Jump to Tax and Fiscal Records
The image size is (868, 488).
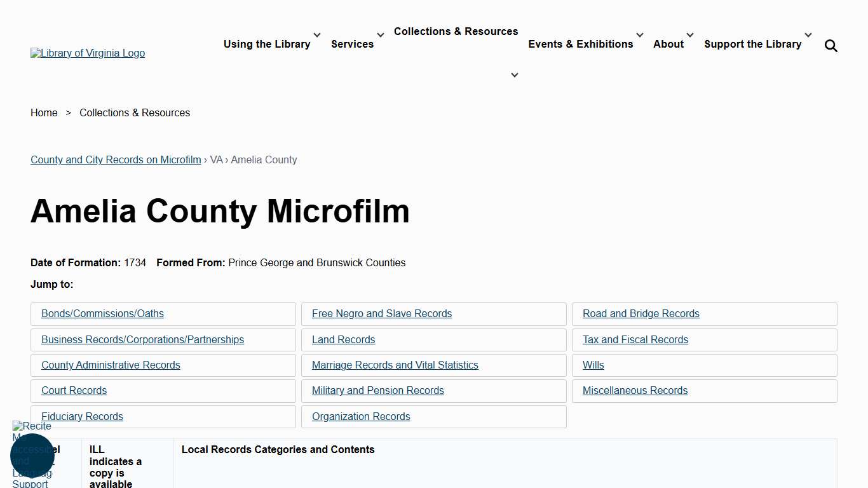[635, 339]
